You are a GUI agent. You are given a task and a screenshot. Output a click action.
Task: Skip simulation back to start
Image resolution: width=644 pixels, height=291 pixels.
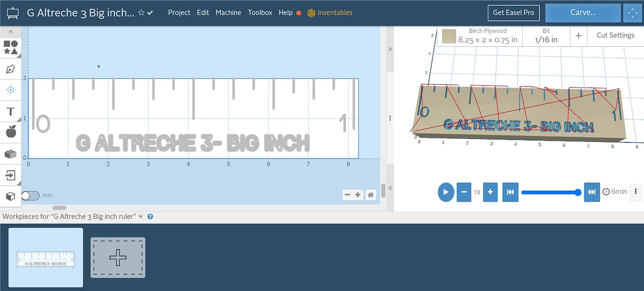[x=510, y=192]
